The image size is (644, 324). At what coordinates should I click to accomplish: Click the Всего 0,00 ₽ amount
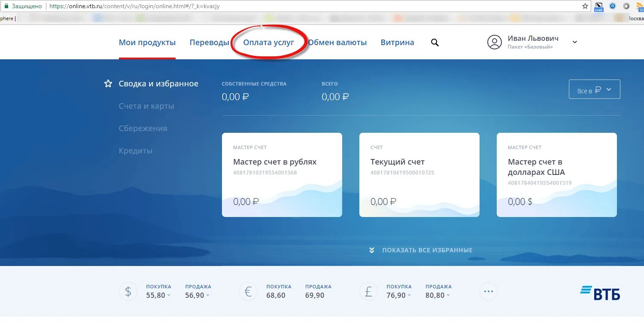(335, 97)
